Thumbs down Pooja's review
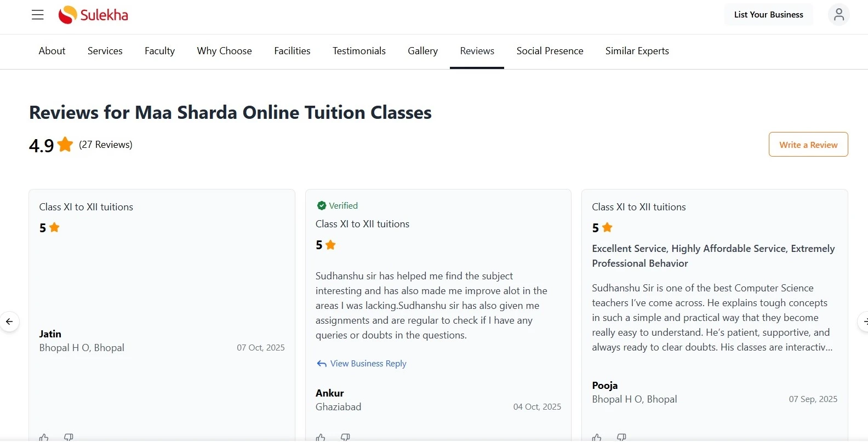Screen dimensions: 868x442 tap(621, 437)
